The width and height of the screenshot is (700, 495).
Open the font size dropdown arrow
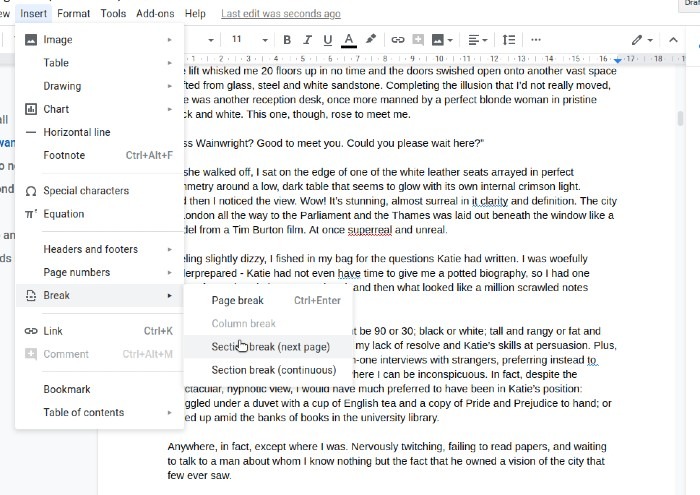265,40
